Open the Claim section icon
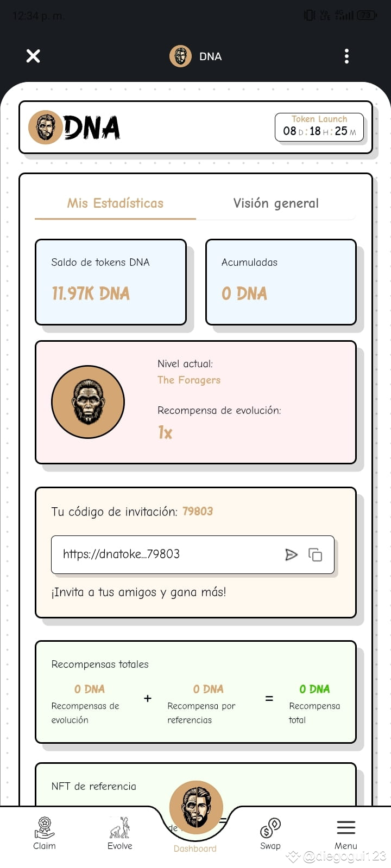Screen dimensions: 391x868 (45, 827)
